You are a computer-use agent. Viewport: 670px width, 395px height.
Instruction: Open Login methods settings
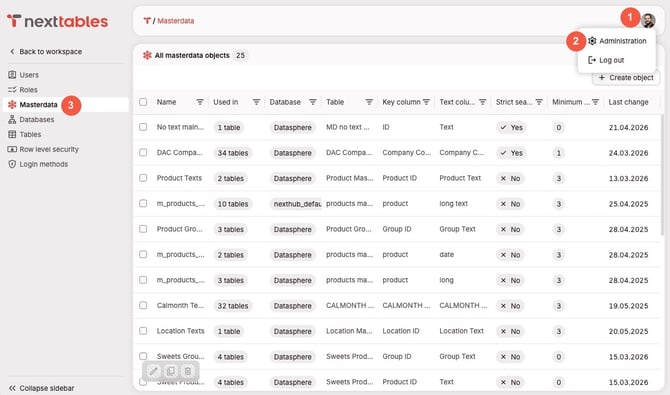click(38, 164)
